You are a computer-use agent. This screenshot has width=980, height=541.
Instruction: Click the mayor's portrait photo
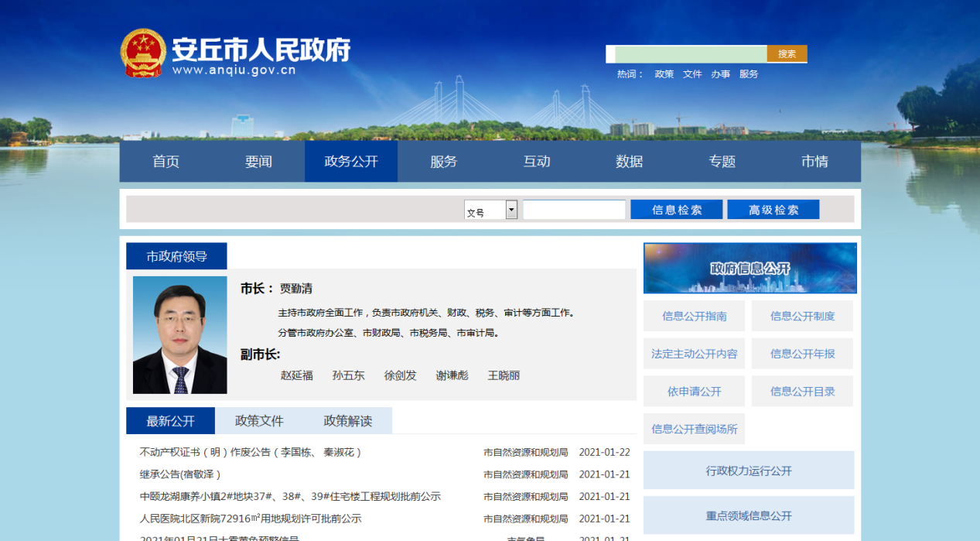pos(180,335)
